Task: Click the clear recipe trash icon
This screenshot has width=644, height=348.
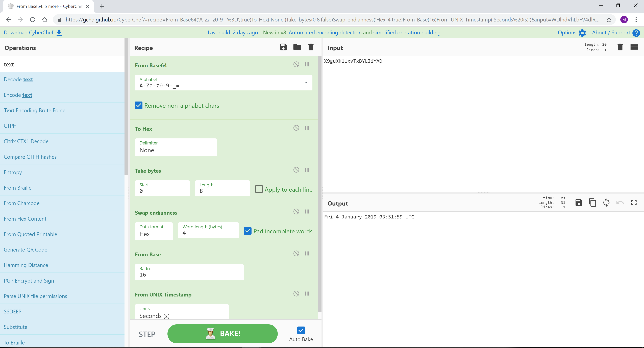Action: (311, 48)
